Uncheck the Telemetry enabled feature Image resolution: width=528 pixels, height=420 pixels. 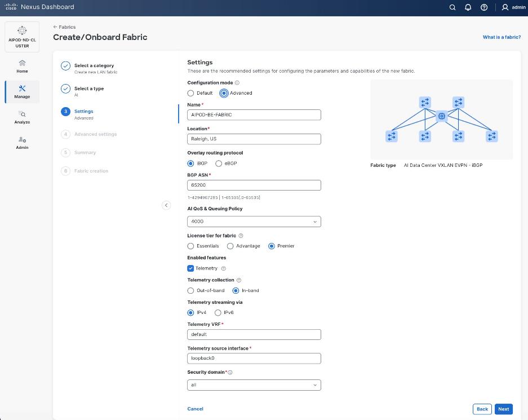coord(190,268)
